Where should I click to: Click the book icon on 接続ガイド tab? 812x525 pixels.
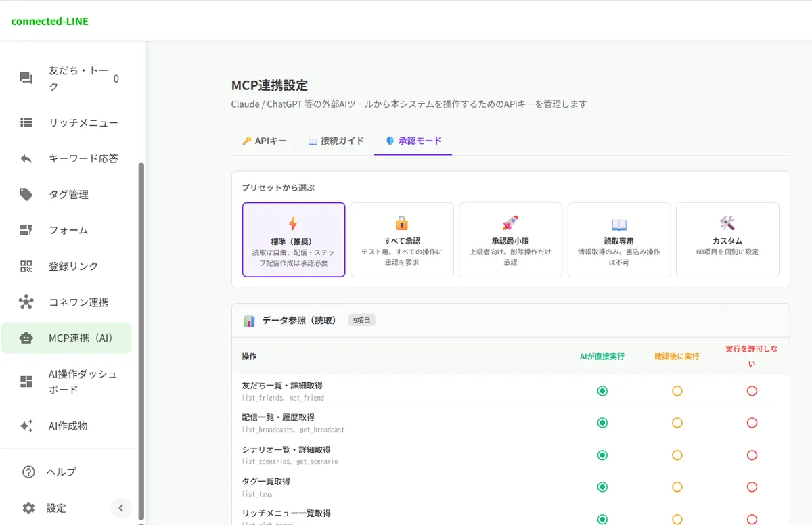coord(313,141)
